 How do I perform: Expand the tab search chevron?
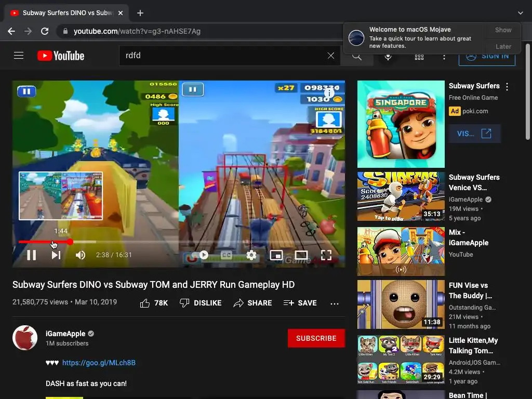tap(521, 13)
